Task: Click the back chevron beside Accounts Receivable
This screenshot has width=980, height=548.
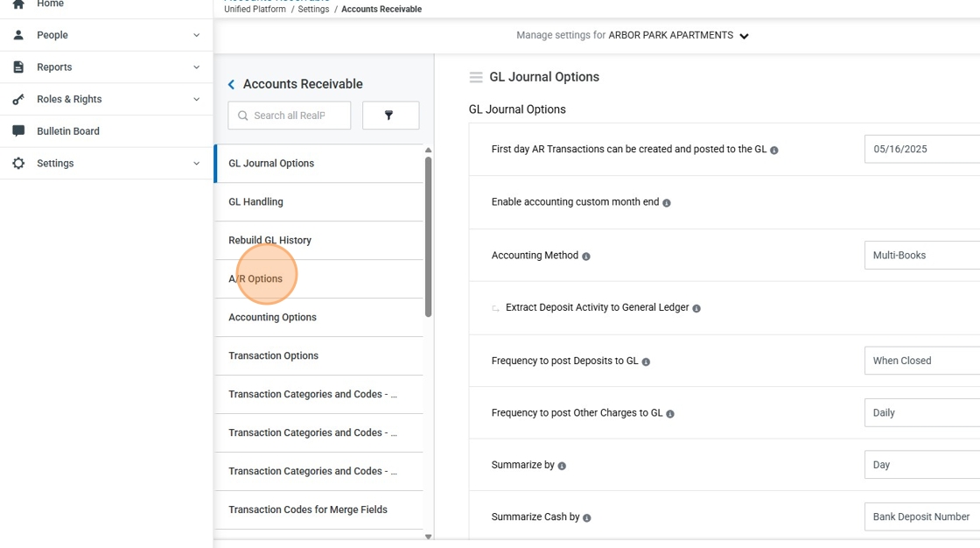Action: pos(231,84)
